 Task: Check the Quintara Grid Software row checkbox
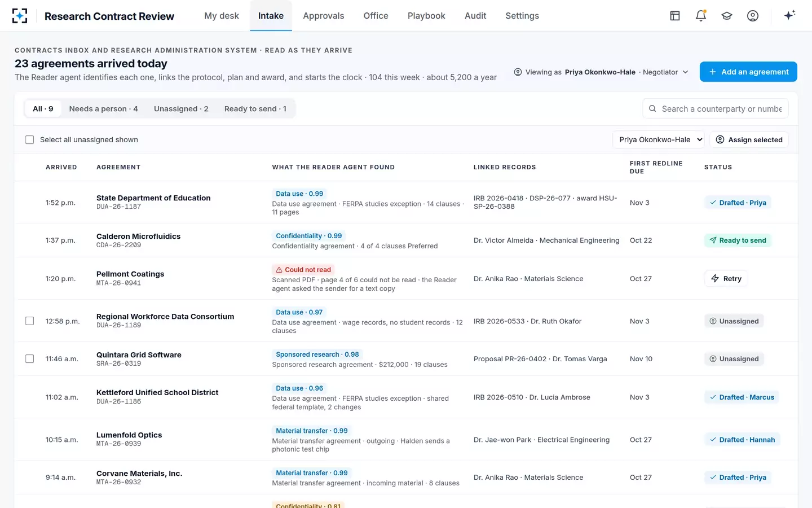30,359
